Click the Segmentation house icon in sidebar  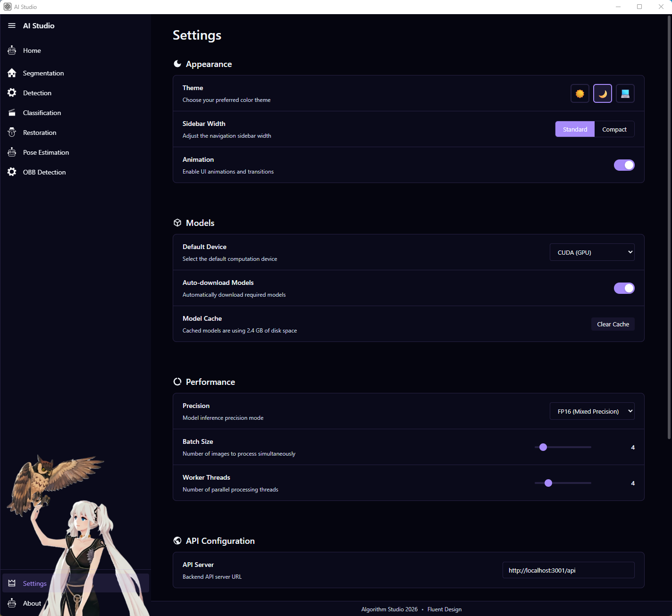(12, 73)
